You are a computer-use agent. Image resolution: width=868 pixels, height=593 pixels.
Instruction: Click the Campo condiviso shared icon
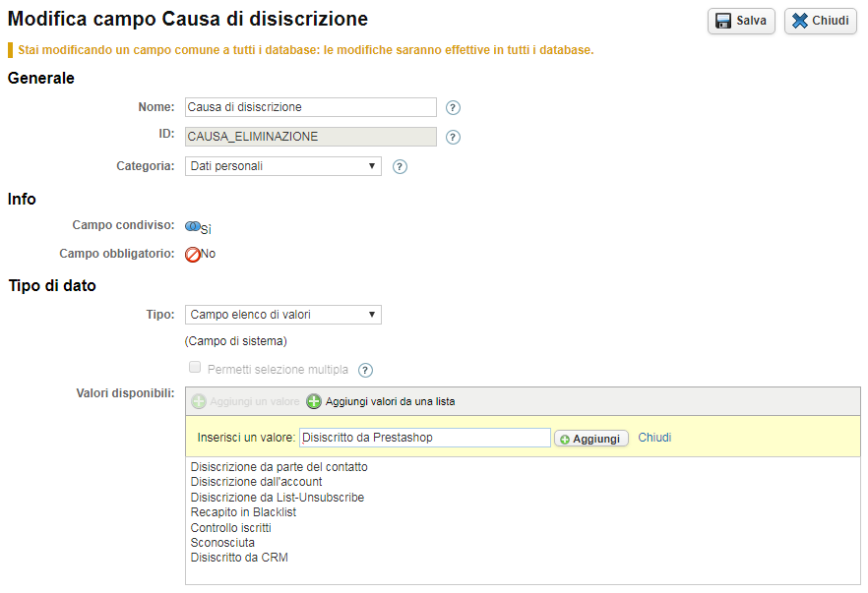click(193, 226)
